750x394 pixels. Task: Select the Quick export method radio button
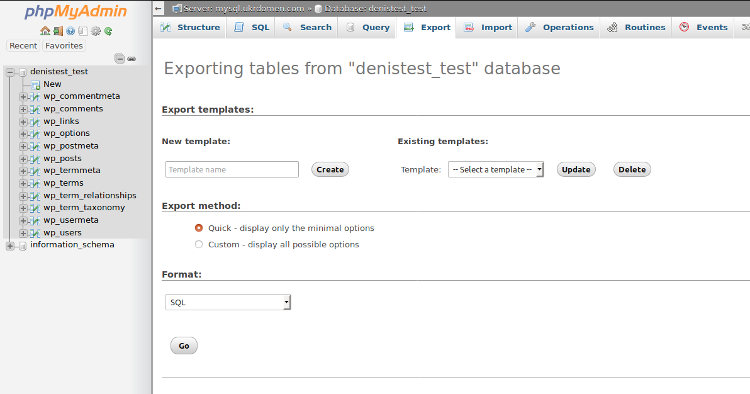coord(199,228)
